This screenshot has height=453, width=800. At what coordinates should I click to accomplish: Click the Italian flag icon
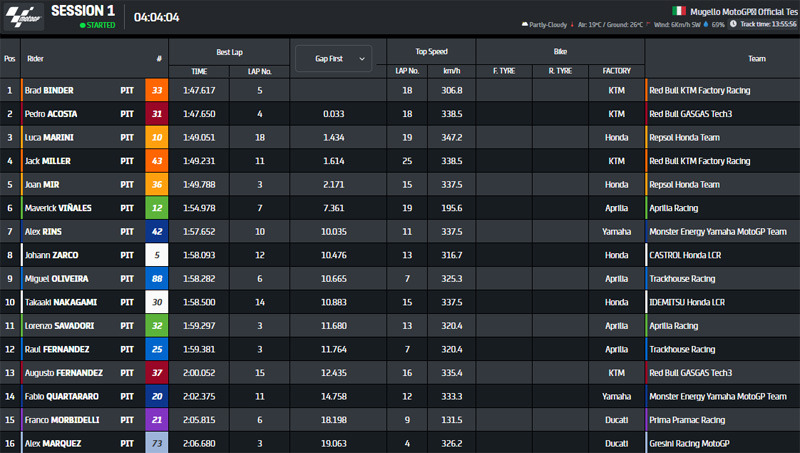(x=679, y=10)
